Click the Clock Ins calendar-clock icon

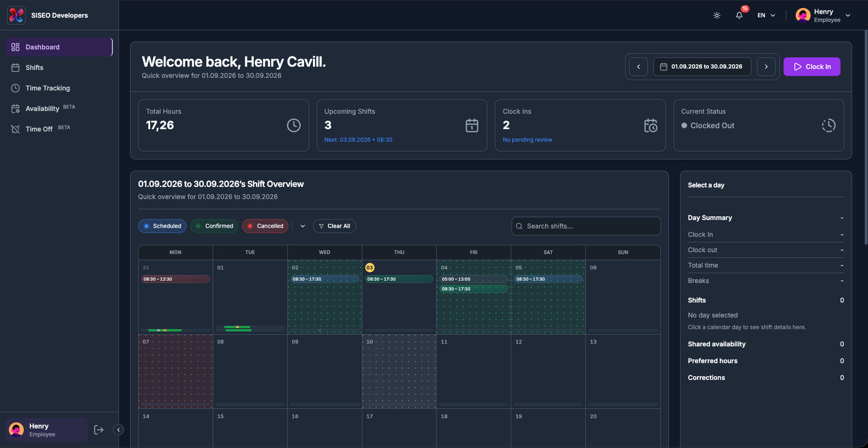point(651,125)
